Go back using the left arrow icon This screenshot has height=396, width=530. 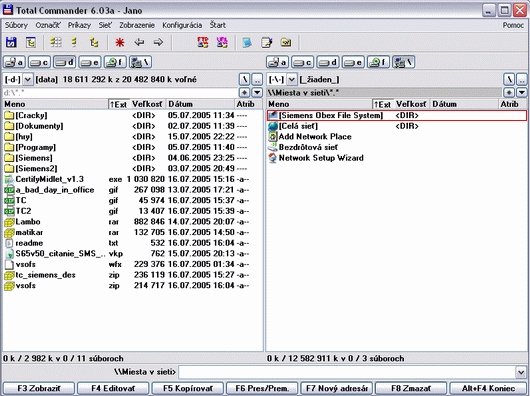click(139, 43)
